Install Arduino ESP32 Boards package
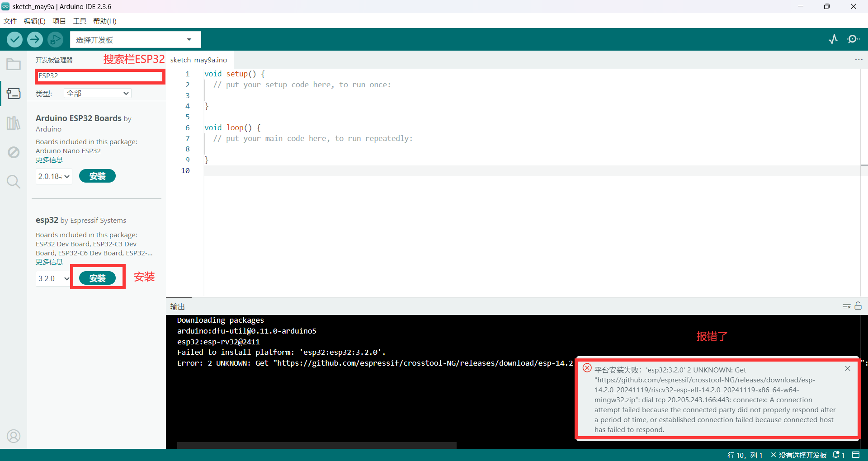This screenshot has height=461, width=868. coord(97,176)
